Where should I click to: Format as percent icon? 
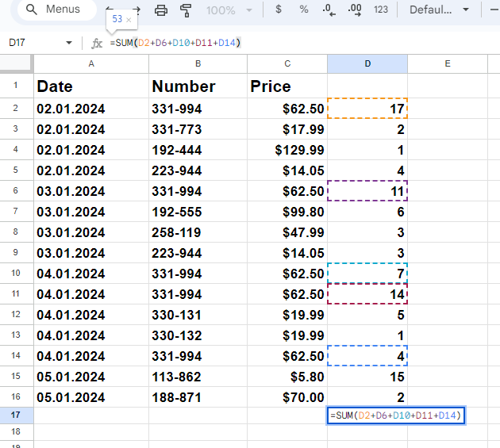coord(304,10)
